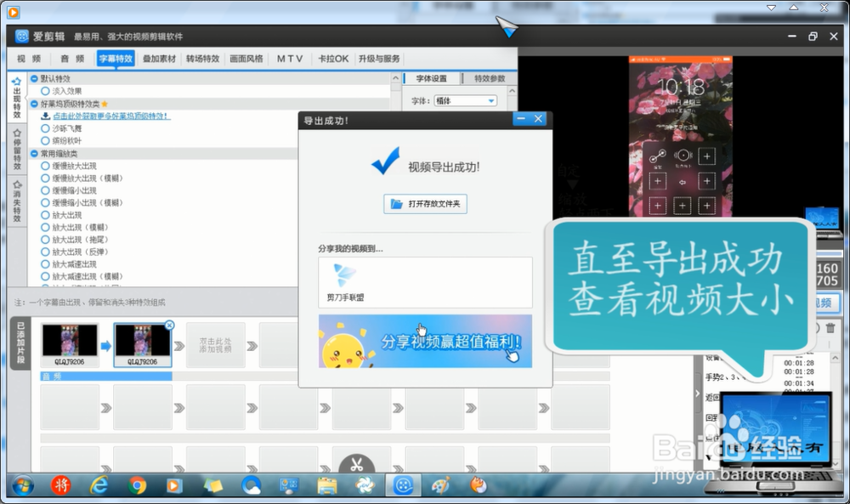
Task: Open the 特效参数 tab
Action: click(490, 78)
